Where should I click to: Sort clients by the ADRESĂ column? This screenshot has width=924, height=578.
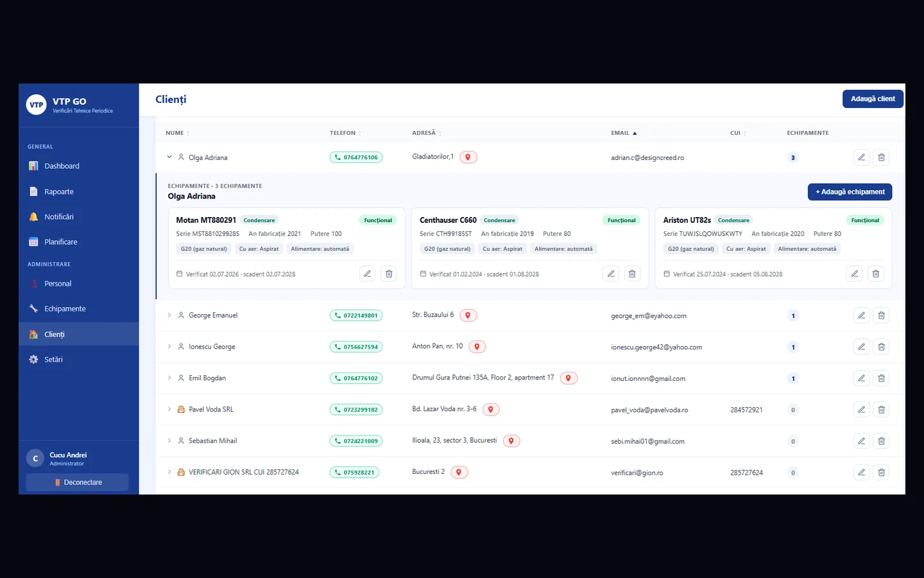(x=427, y=133)
